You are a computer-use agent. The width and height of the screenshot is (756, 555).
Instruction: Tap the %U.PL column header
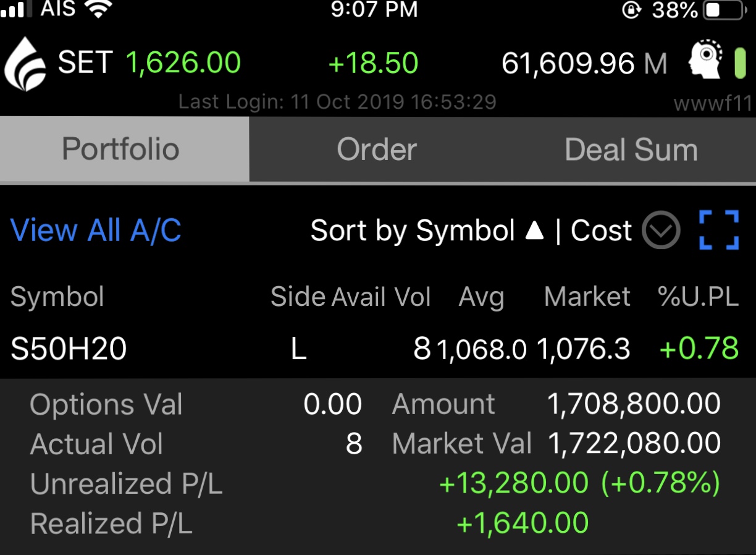point(699,297)
